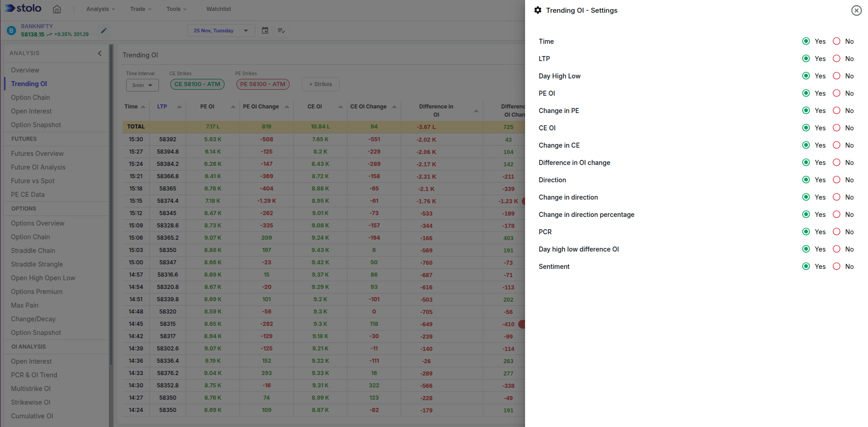Click the list checklist icon next to calendar
This screenshot has height=427, width=868.
[x=281, y=31]
